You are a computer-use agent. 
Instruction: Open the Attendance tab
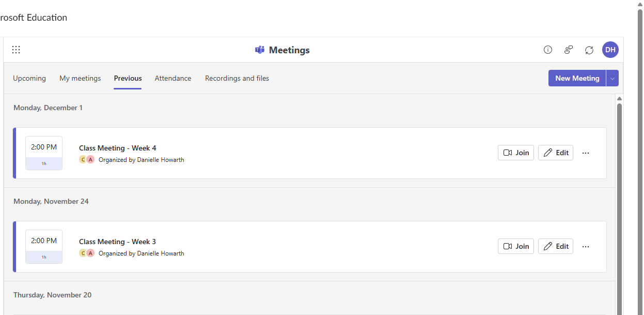coord(173,78)
